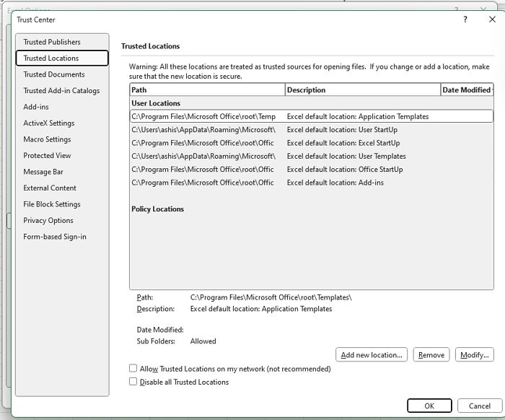Image resolution: width=505 pixels, height=420 pixels.
Task: Select the Add-ins default location row
Action: [312, 183]
